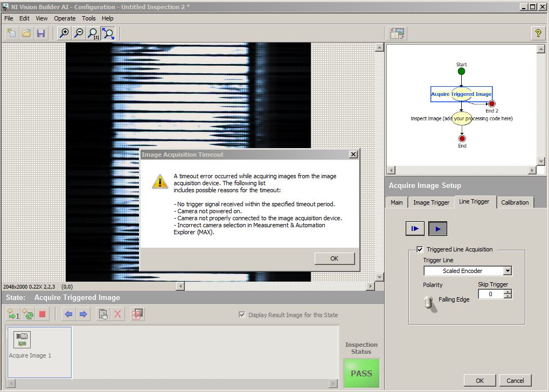Click the red Stop Inspection icon
Viewport: 549px width, 392px height.
click(43, 314)
